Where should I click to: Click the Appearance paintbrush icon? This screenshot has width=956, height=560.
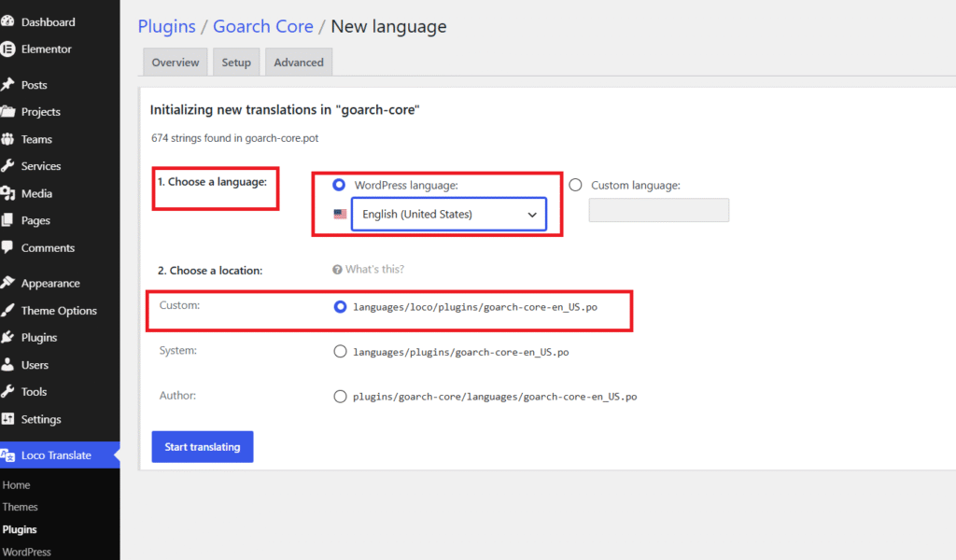(7, 283)
